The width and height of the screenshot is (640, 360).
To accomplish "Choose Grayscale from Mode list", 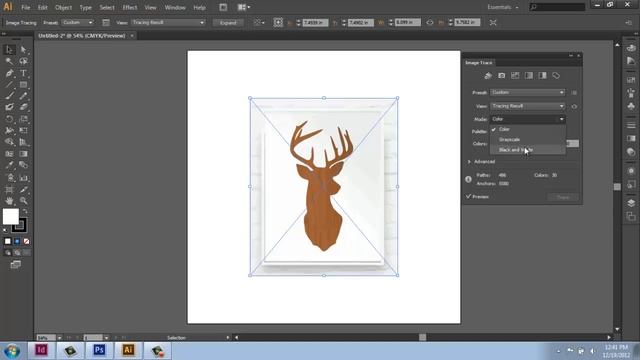I will click(528, 140).
